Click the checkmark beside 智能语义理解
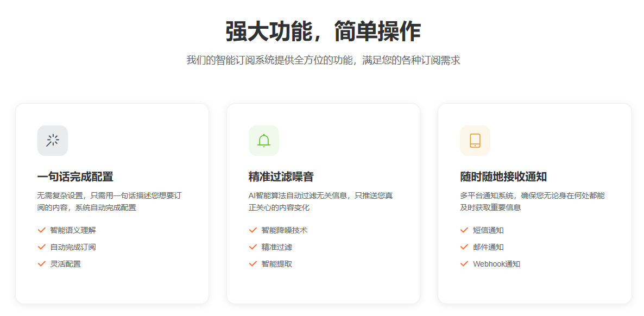The image size is (644, 316). tap(41, 230)
